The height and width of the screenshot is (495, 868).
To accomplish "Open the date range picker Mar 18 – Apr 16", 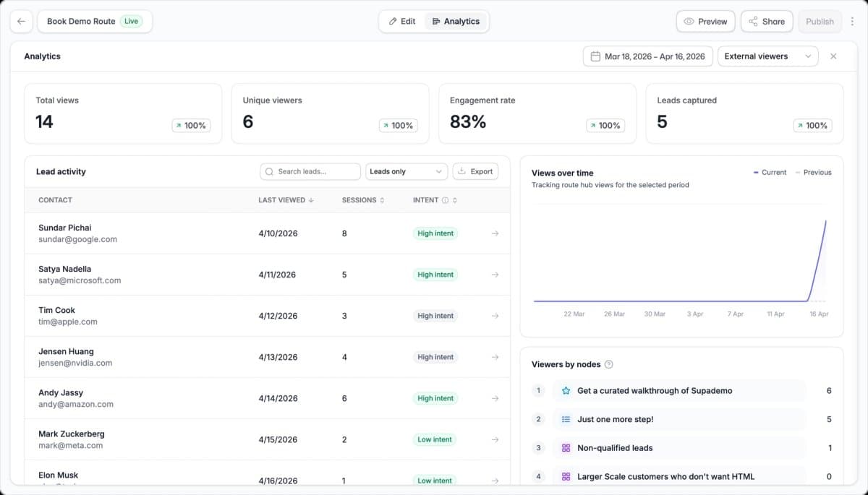I will (648, 56).
